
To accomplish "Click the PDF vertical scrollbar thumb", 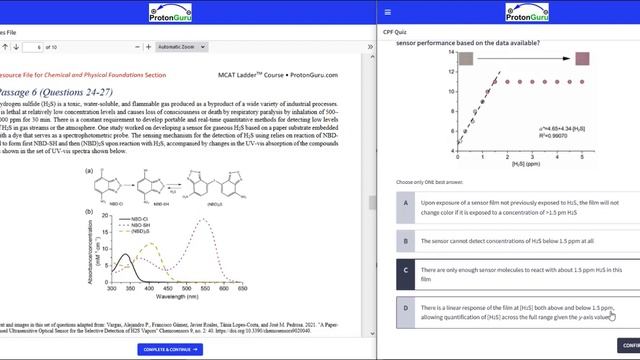I will 372,203.
